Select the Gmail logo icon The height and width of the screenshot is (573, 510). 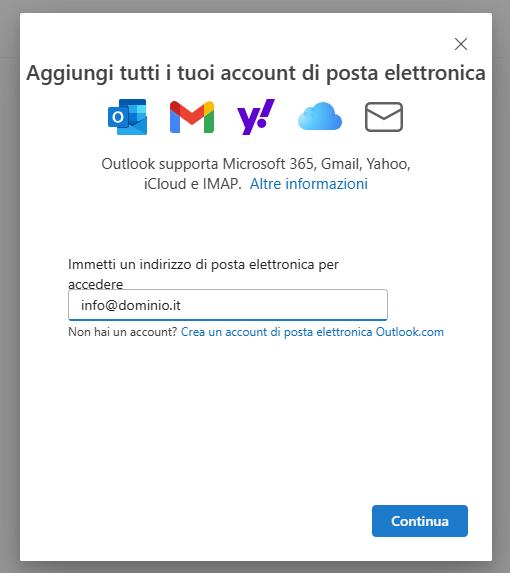(x=192, y=117)
